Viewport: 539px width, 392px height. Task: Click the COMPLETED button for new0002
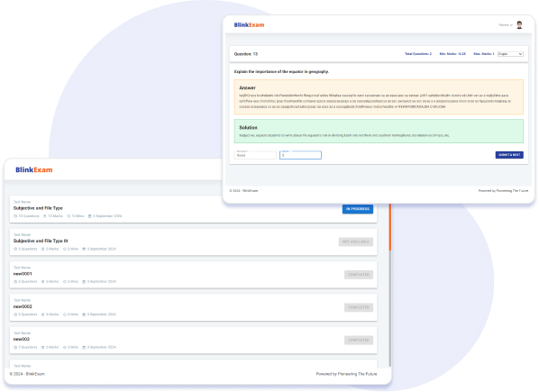pos(359,307)
